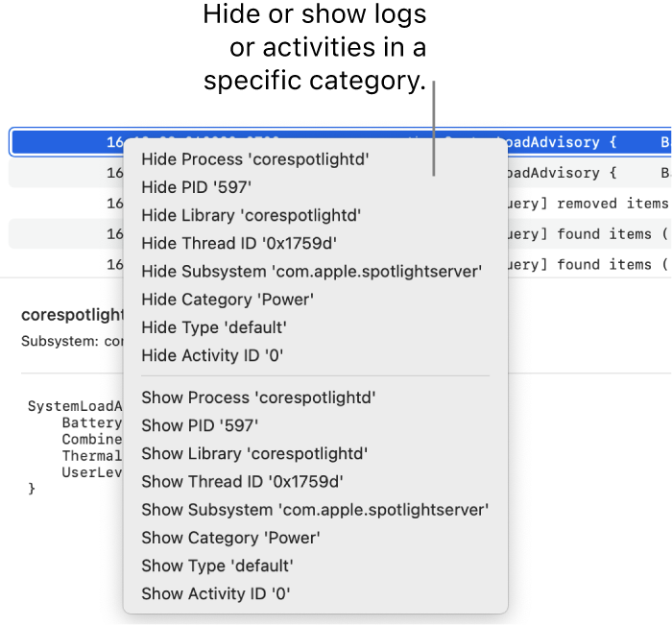Choose Hide Process 'corespotlightd'
This screenshot has width=672, height=626.
[315, 159]
